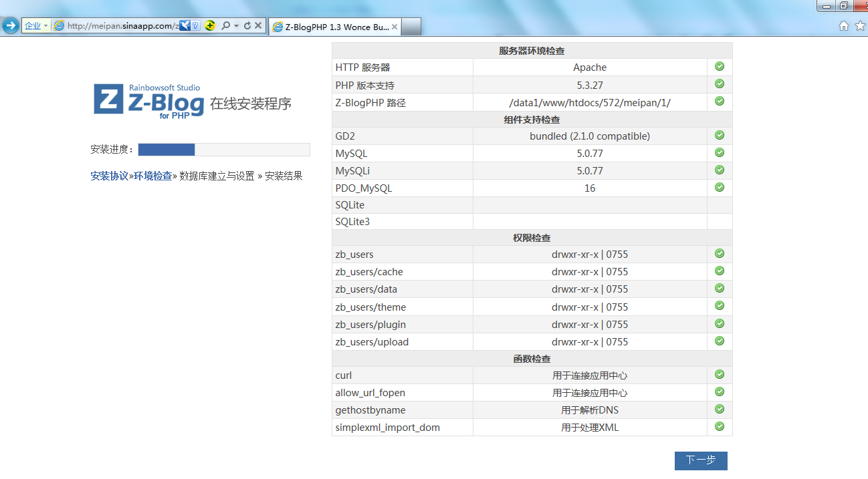Click the 数据库建立与设置 step text
This screenshot has height=479, width=868.
click(217, 176)
